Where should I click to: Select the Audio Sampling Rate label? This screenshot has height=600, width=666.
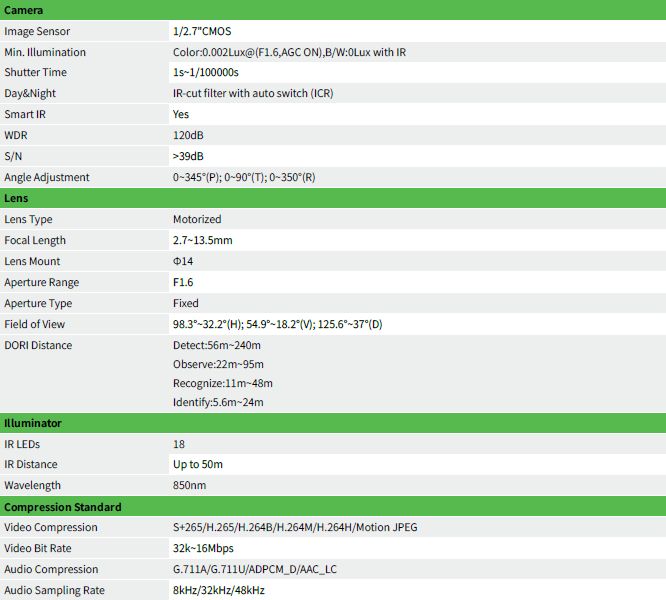pyautogui.click(x=54, y=591)
